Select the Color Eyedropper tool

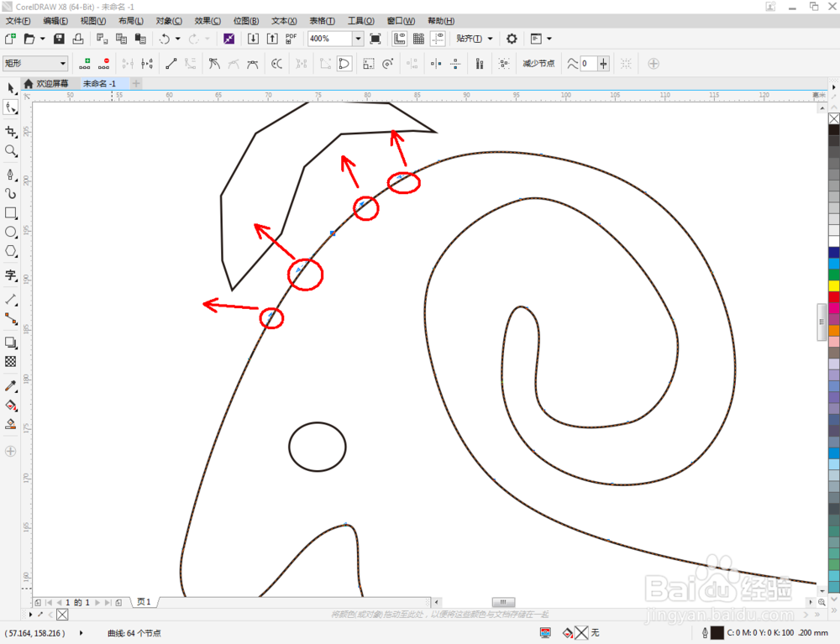11,385
